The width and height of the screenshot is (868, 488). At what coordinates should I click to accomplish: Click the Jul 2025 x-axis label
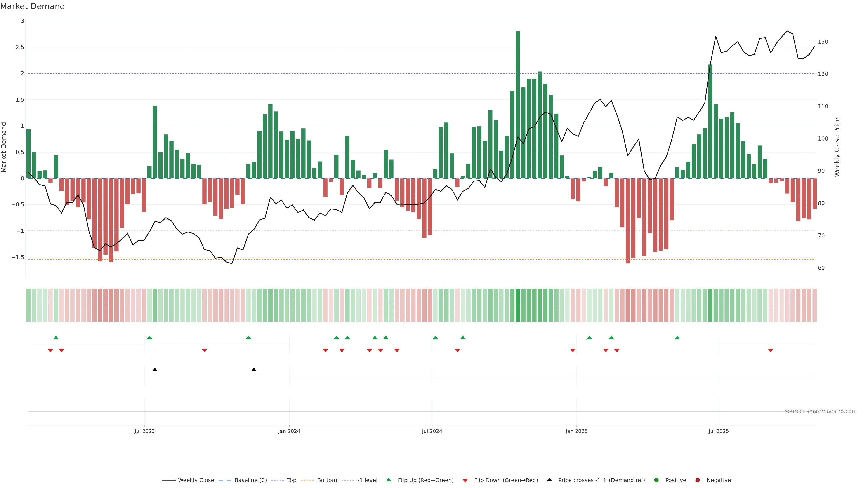(x=718, y=431)
